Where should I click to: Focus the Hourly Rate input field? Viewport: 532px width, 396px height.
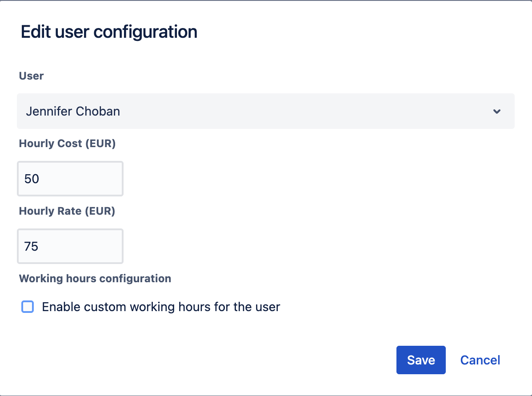[70, 246]
